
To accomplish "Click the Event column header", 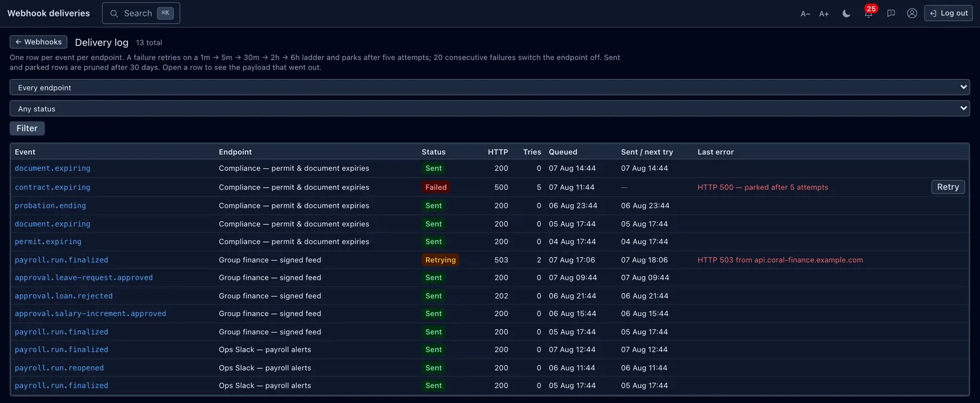I will [25, 152].
